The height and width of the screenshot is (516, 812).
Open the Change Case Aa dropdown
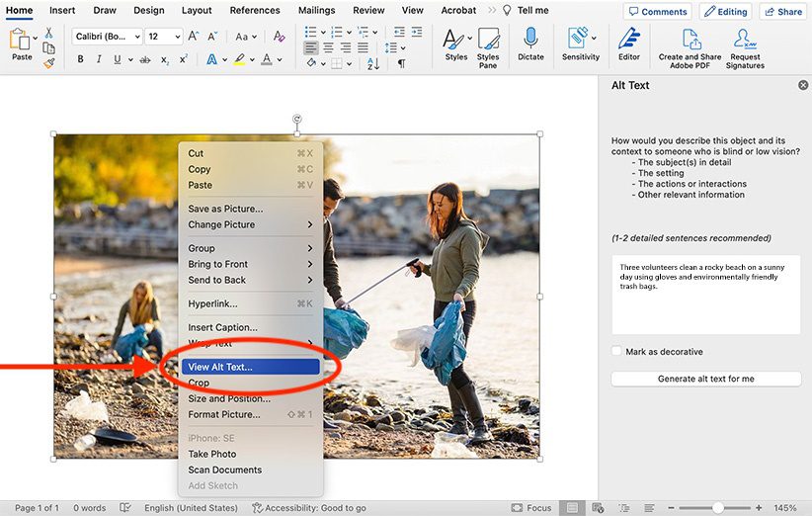point(246,37)
